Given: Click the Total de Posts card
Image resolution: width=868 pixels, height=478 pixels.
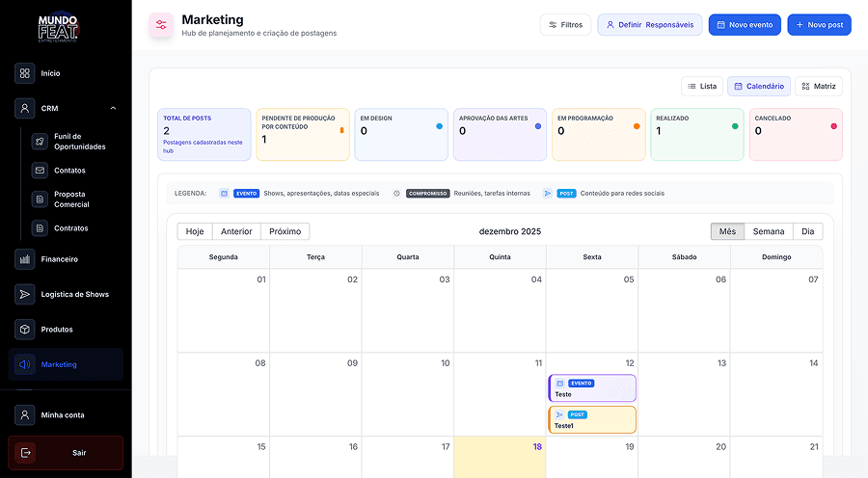Looking at the screenshot, I should [x=204, y=135].
